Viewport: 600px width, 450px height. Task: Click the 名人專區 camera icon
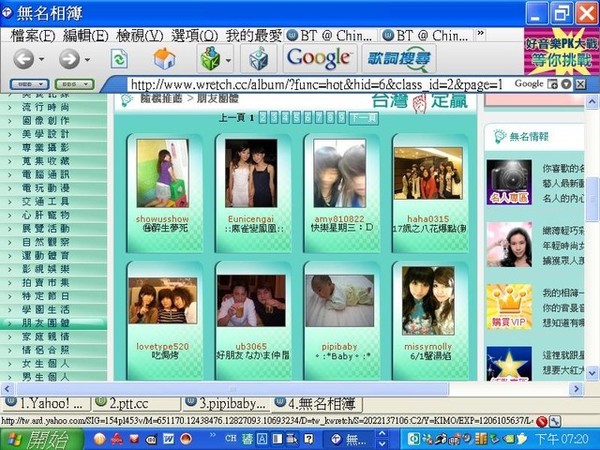pos(509,182)
